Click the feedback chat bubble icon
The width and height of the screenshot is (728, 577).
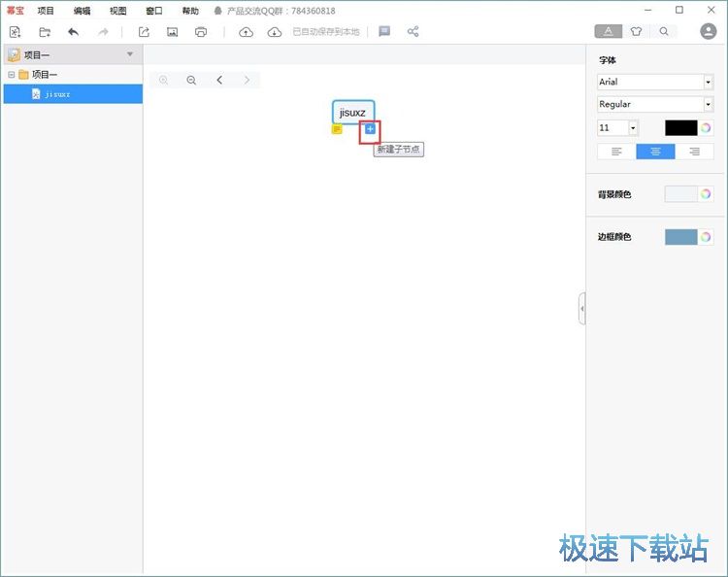384,31
